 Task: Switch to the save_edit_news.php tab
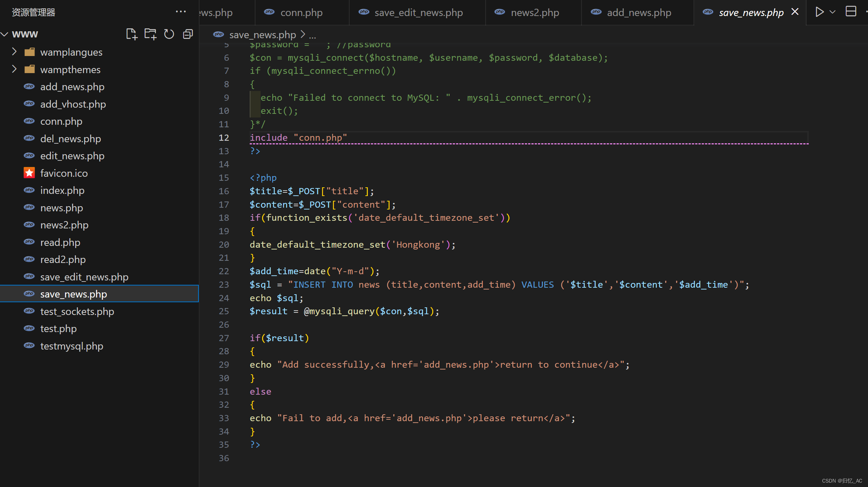418,13
